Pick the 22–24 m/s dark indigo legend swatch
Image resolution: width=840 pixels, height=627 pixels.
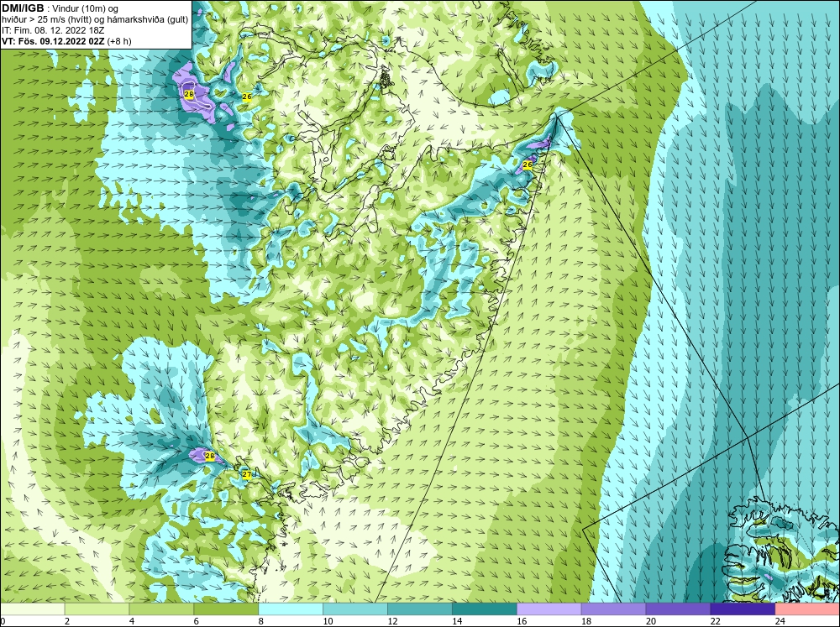[743, 609]
